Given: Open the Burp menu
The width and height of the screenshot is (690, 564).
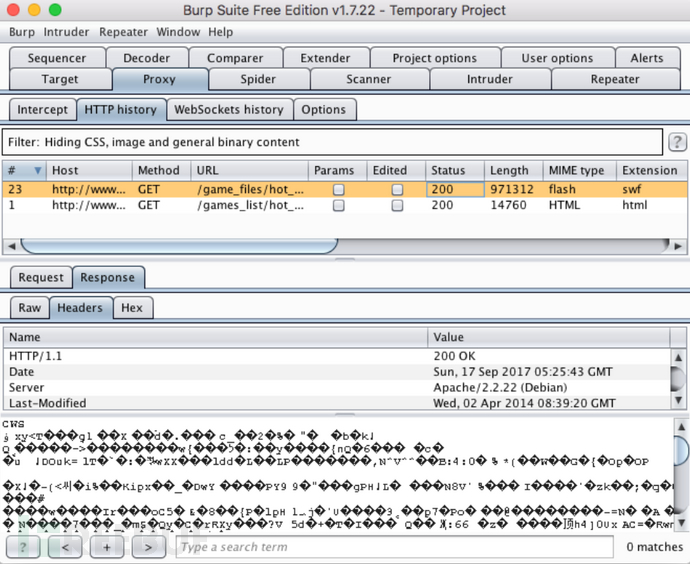Looking at the screenshot, I should click(22, 32).
